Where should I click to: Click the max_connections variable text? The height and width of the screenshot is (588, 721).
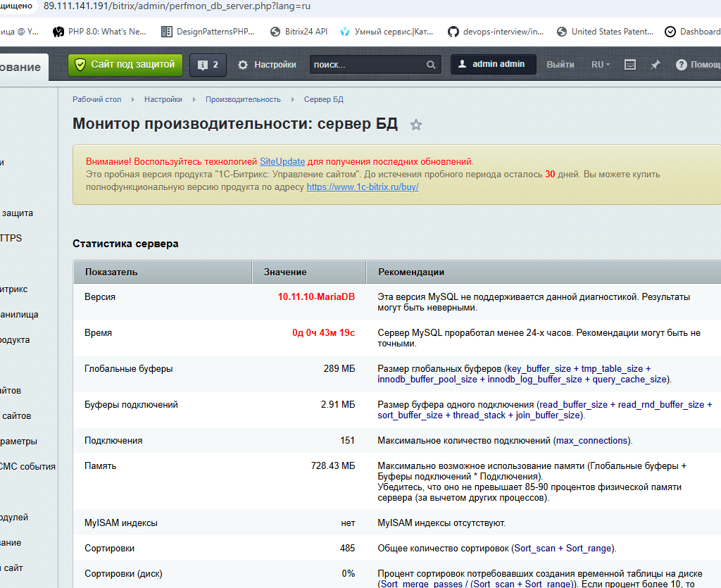click(x=591, y=440)
